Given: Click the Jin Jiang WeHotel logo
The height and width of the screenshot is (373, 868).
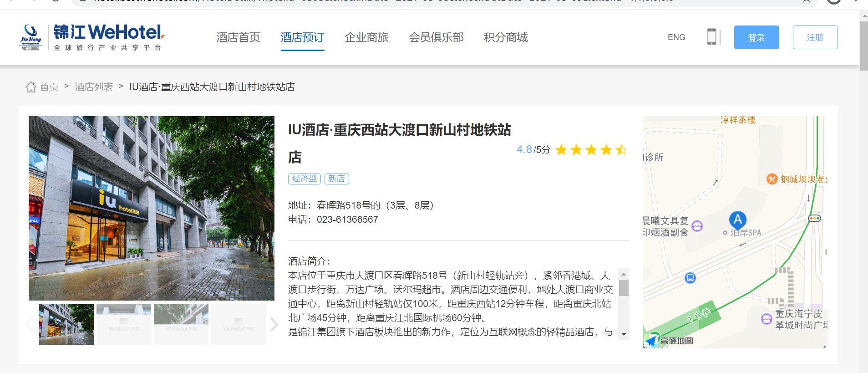Looking at the screenshot, I should coord(91,37).
